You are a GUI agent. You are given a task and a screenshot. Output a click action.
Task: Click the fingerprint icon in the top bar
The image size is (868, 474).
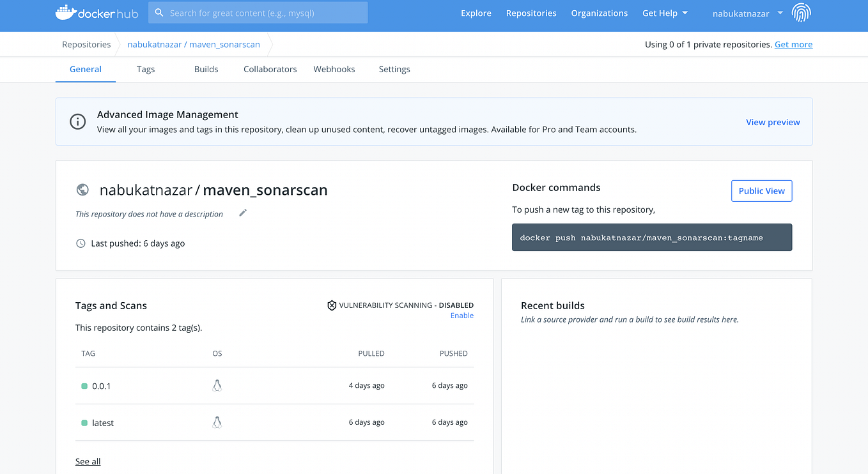(x=801, y=12)
